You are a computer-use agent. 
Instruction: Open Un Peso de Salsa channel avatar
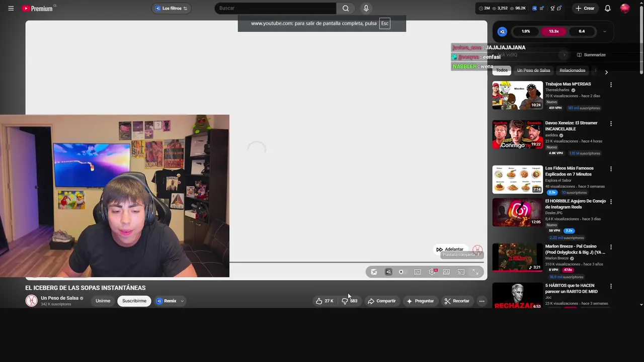point(32,301)
